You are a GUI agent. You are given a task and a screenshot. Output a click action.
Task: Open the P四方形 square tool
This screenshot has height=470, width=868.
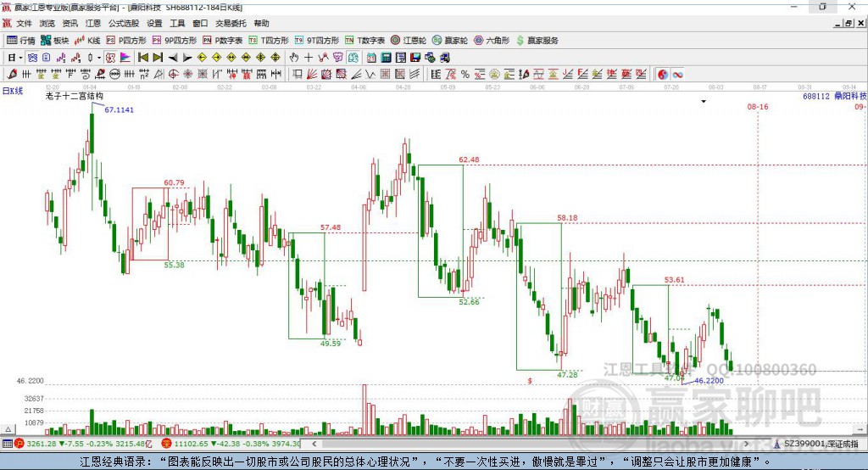coord(126,41)
